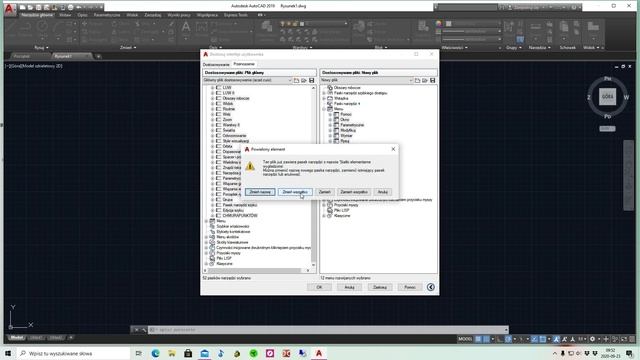The width and height of the screenshot is (640, 360).
Task: Close the Powielony element dialog with X
Action: pos(393,149)
